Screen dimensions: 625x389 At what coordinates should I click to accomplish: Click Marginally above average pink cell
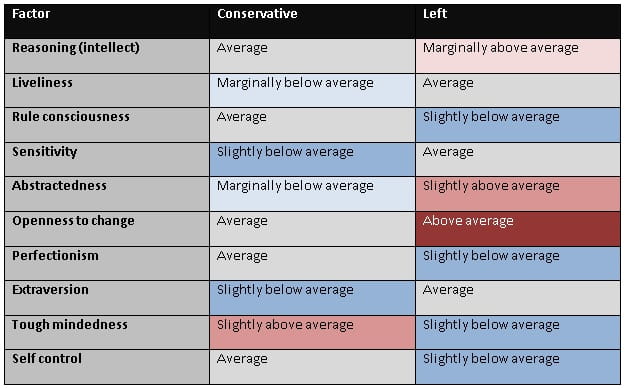518,56
